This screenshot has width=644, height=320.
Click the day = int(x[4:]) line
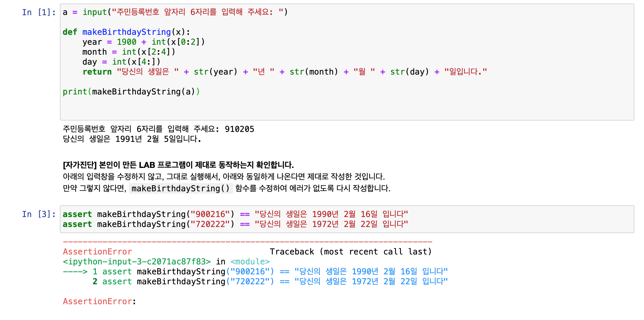pos(122,62)
